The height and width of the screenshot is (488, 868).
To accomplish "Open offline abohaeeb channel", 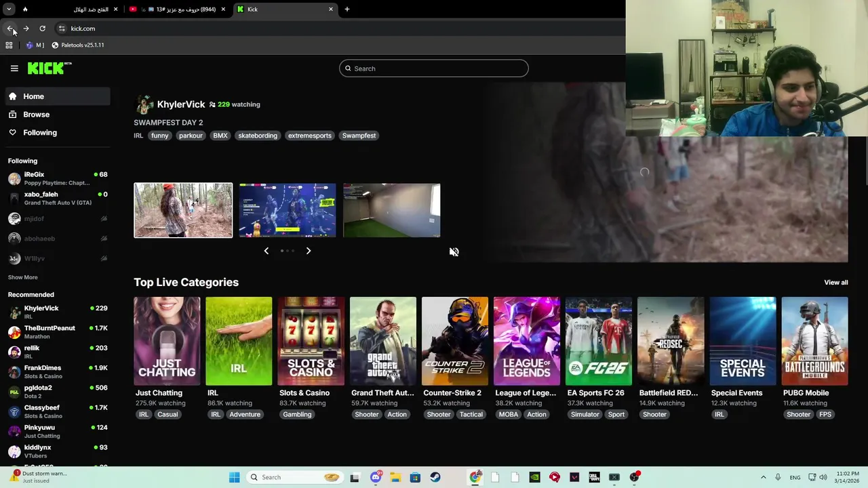I will point(58,238).
